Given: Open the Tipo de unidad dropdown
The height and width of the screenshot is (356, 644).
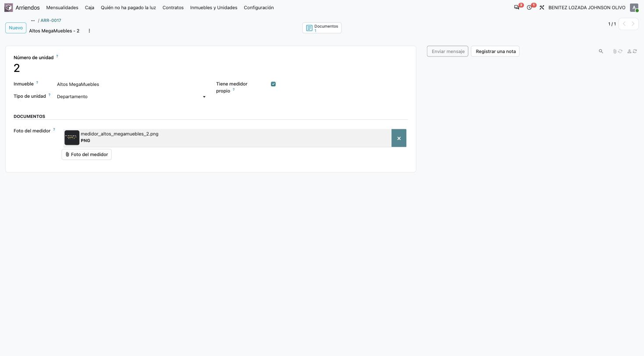Looking at the screenshot, I should tap(132, 96).
